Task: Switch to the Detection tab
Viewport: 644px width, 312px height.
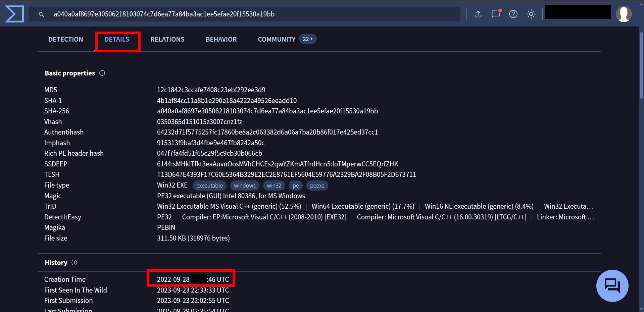Action: (x=66, y=40)
